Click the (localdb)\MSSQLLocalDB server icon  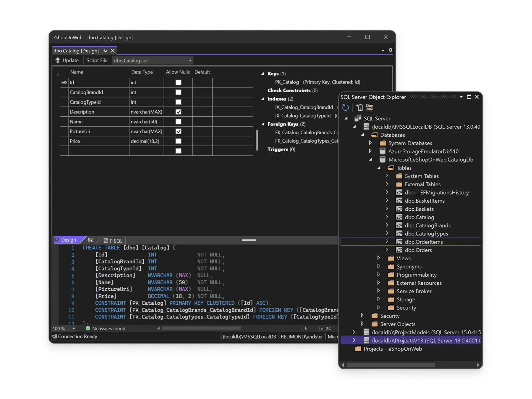click(x=366, y=127)
